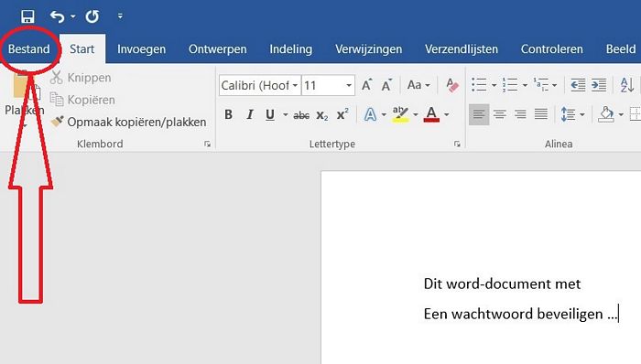The width and height of the screenshot is (641, 364).
Task: Toggle bold formatting
Action: 229,114
